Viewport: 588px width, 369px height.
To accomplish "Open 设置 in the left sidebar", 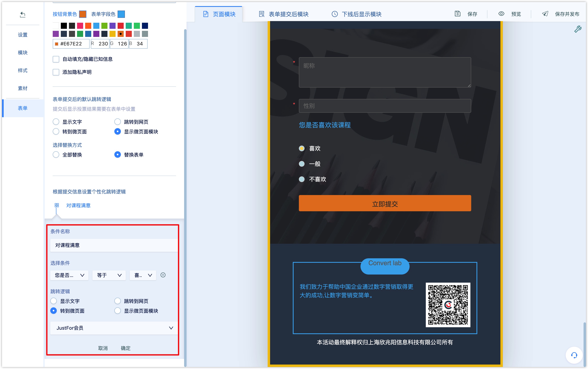I will pyautogui.click(x=23, y=35).
